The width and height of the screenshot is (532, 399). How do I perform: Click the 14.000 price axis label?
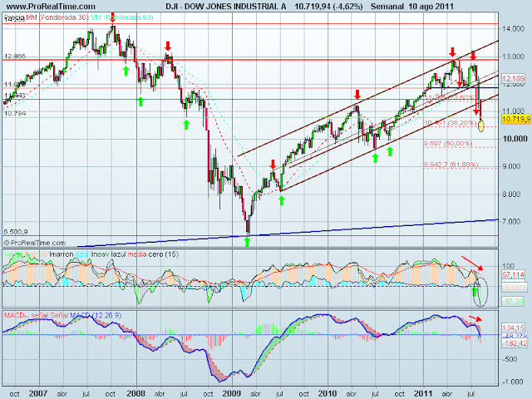[x=513, y=29]
